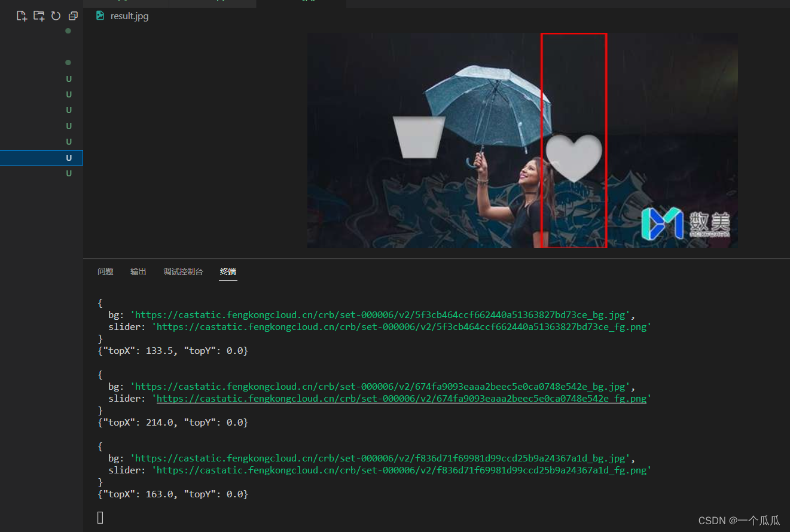The width and height of the screenshot is (790, 532).
Task: Open the f836d71f _bg.jpg URL
Action: 380,458
